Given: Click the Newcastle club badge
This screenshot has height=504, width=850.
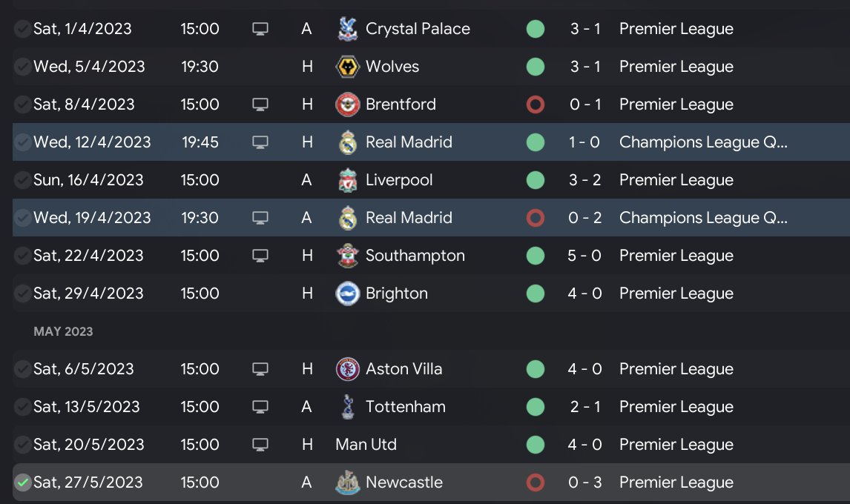Looking at the screenshot, I should click(346, 483).
